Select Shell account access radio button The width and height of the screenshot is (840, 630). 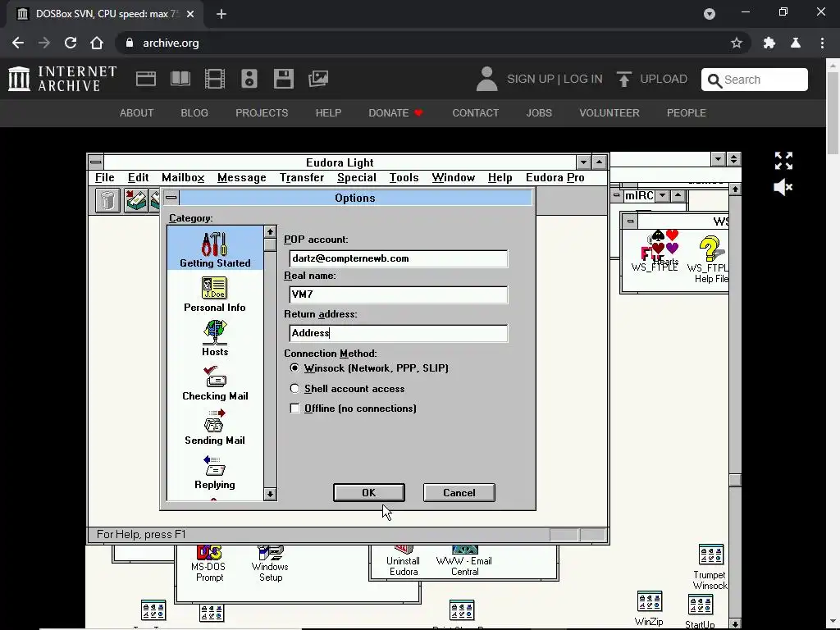(x=294, y=388)
